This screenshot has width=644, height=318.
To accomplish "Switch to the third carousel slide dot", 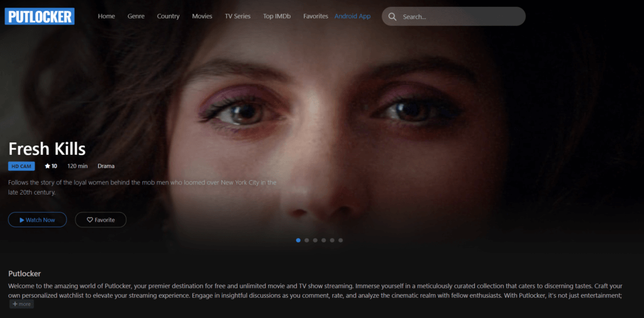I will (315, 240).
